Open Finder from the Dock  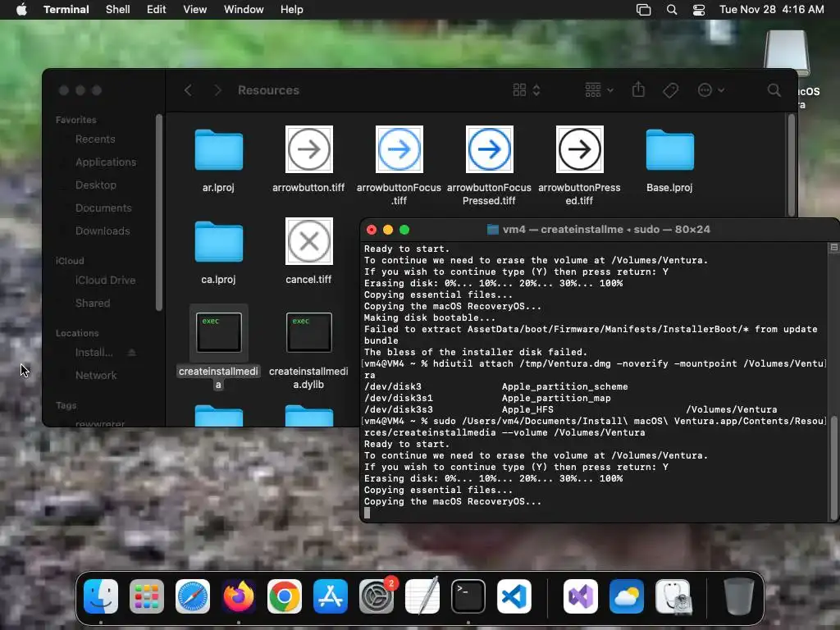point(101,596)
